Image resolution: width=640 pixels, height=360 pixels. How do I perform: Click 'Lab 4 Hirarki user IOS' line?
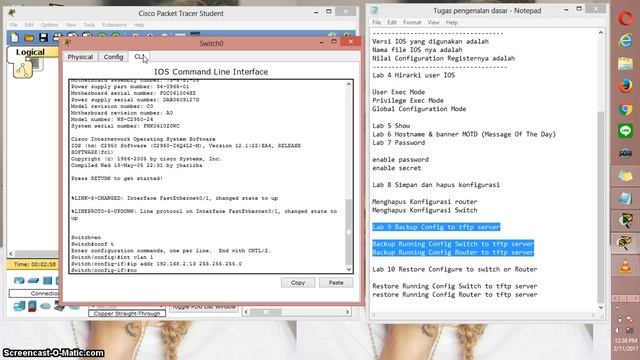pos(413,75)
